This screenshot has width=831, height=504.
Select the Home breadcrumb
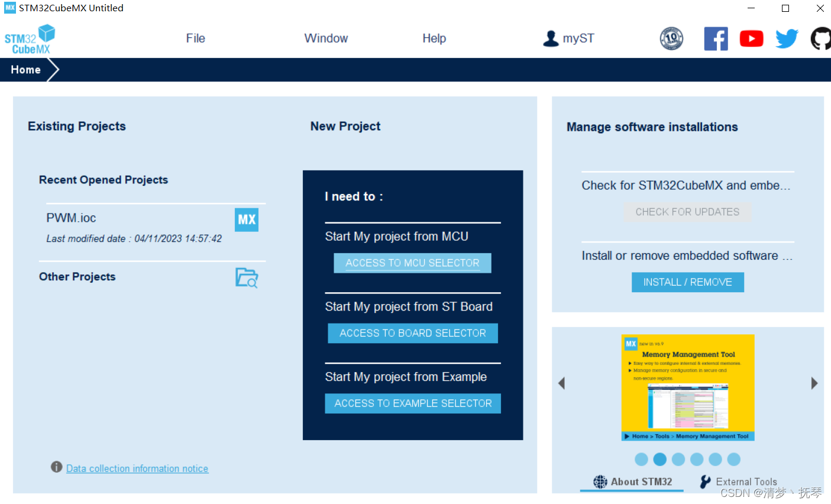(25, 70)
